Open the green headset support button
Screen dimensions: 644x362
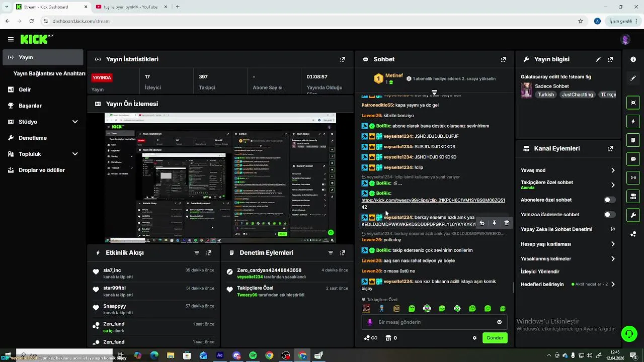point(628,333)
